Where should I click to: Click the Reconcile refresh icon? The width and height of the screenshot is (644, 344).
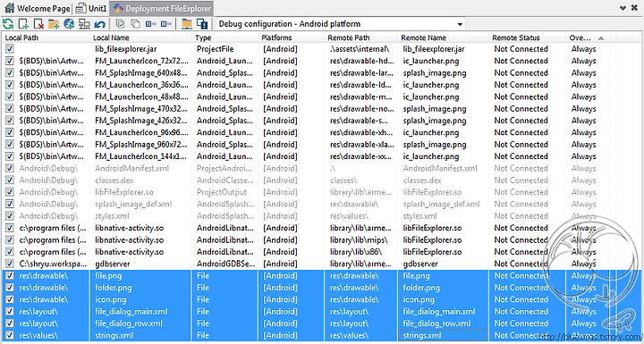[x=8, y=24]
